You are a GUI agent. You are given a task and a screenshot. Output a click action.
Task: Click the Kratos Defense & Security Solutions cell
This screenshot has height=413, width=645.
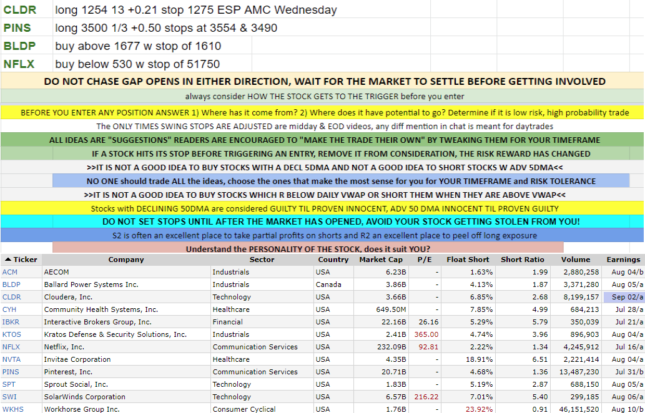126,334
